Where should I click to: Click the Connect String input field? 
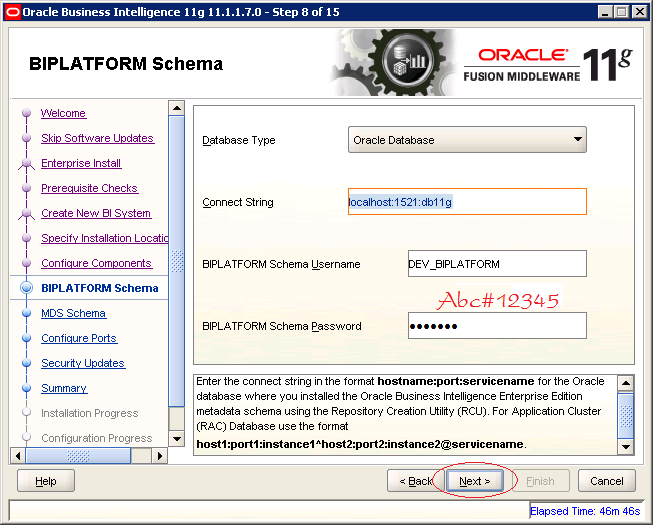click(x=467, y=202)
